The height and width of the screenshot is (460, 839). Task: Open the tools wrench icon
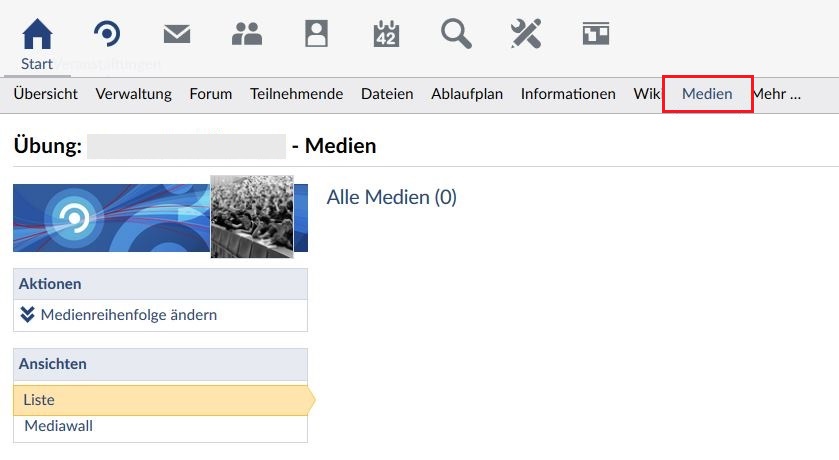pyautogui.click(x=526, y=35)
